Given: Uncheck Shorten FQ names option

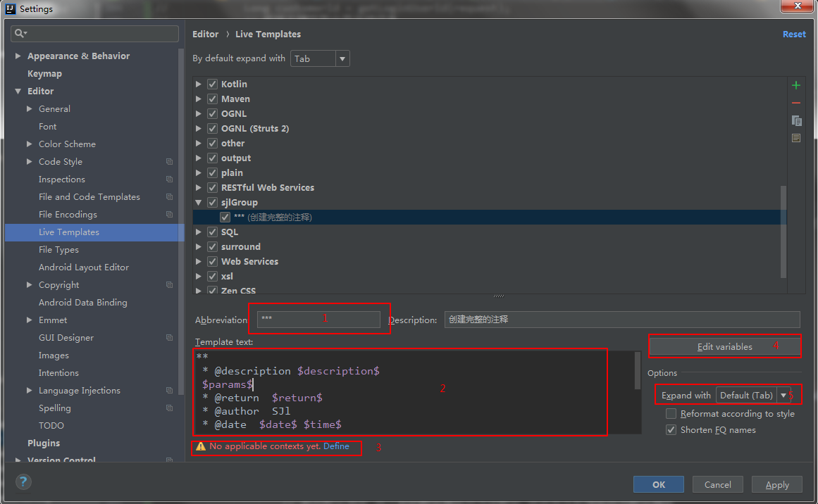Looking at the screenshot, I should [x=671, y=430].
